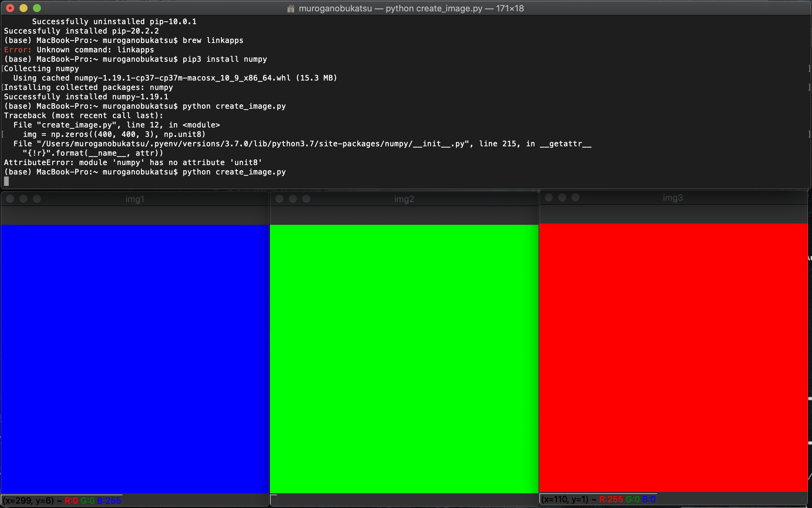The width and height of the screenshot is (812, 508).
Task: Close the img1 window
Action: pos(10,199)
